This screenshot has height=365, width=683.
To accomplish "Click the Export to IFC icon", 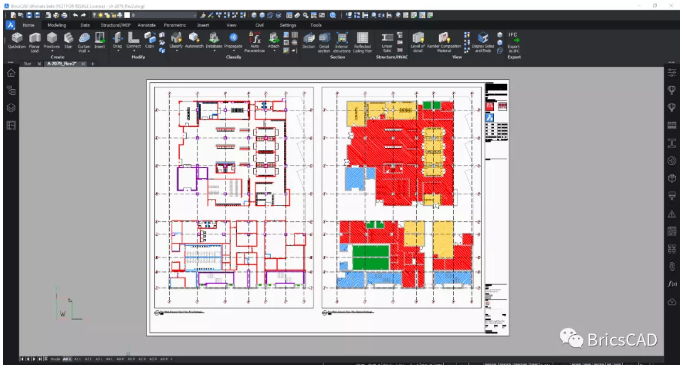I will pos(514,42).
